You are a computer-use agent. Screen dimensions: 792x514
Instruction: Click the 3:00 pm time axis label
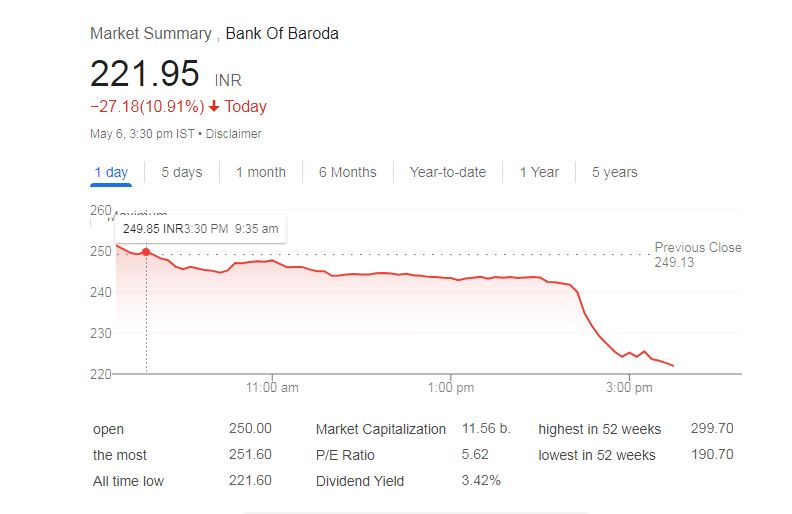click(x=630, y=387)
